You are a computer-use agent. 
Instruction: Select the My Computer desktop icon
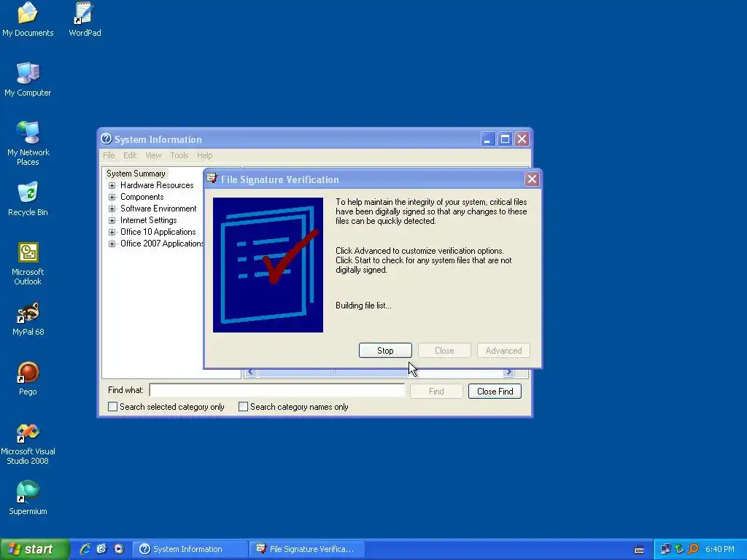pyautogui.click(x=28, y=79)
